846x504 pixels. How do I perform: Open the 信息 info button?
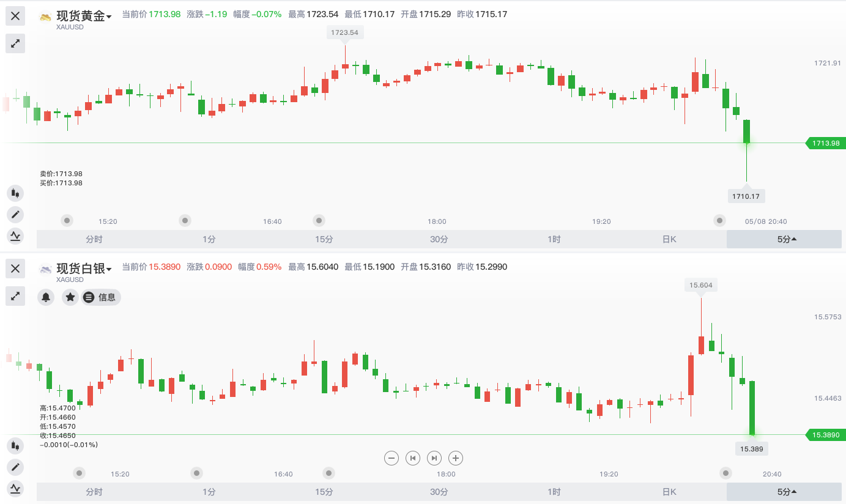coord(101,297)
